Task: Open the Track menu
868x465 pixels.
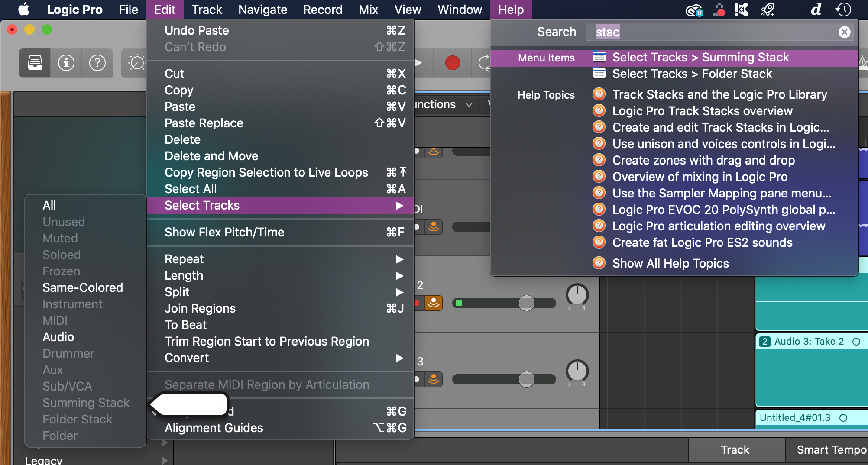Action: click(x=207, y=10)
